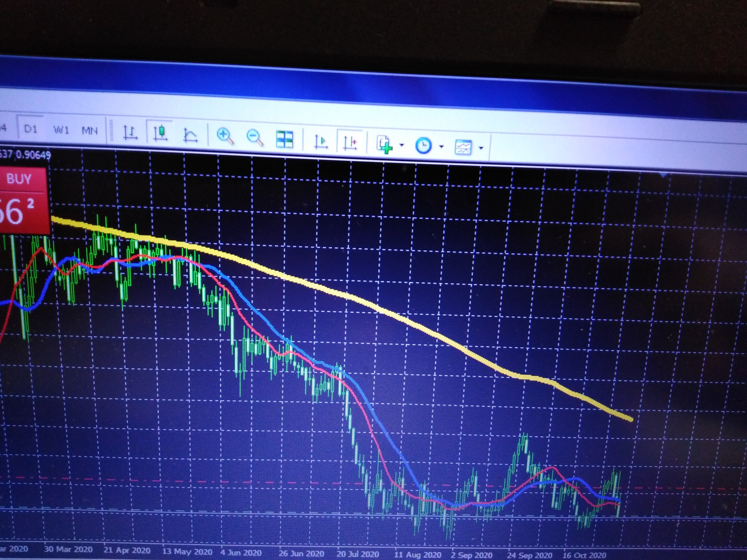The height and width of the screenshot is (560, 747).
Task: Switch to the W1 weekly timeframe
Action: click(x=61, y=130)
